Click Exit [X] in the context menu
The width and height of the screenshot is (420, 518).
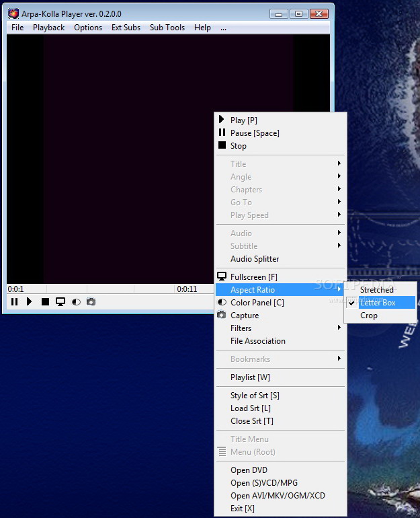tap(243, 509)
